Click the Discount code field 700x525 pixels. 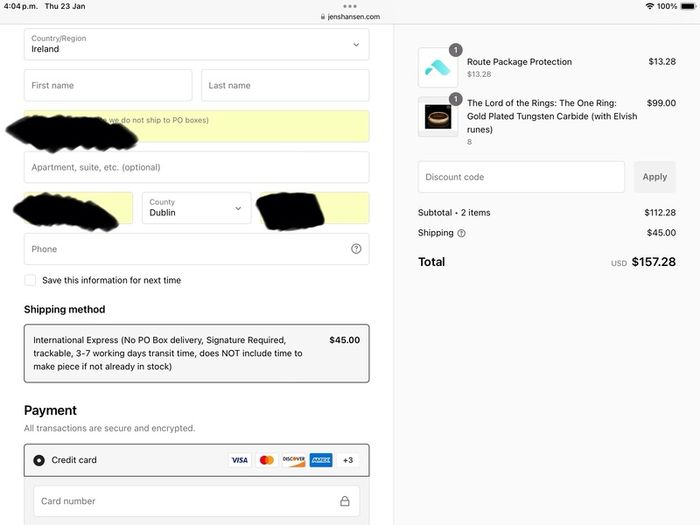pos(521,177)
